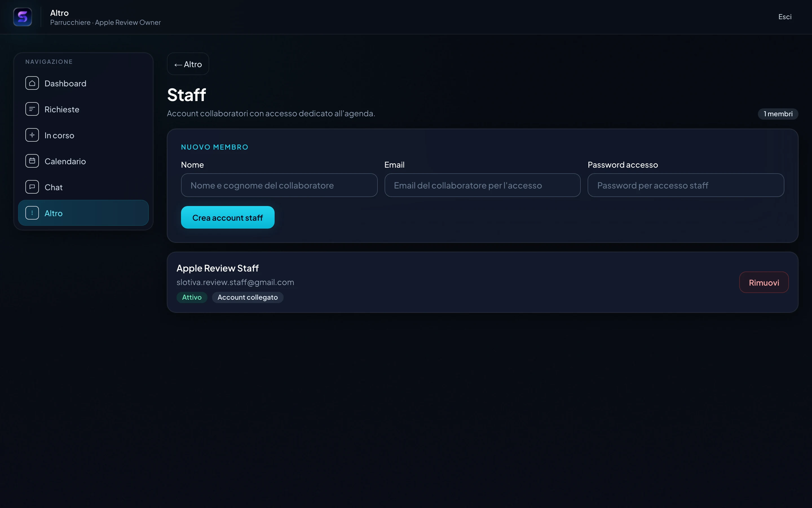812x508 pixels.
Task: Go back using Altro arrow button
Action: coord(188,64)
